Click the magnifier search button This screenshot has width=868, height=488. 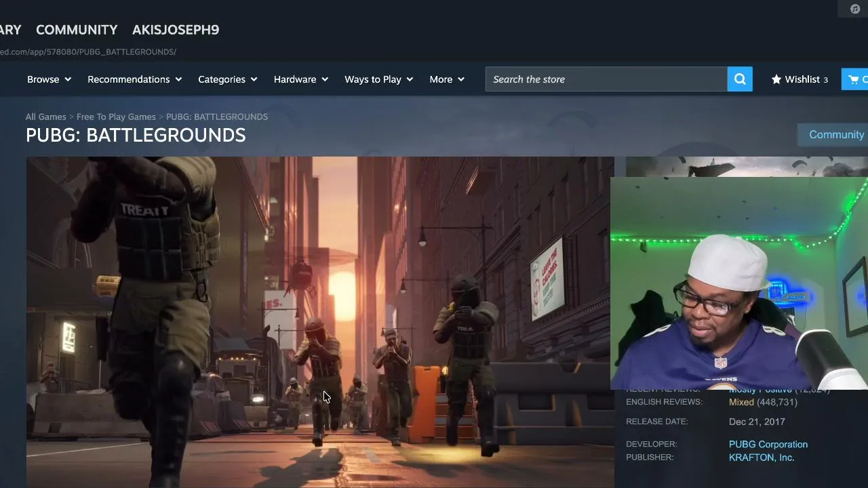(740, 79)
